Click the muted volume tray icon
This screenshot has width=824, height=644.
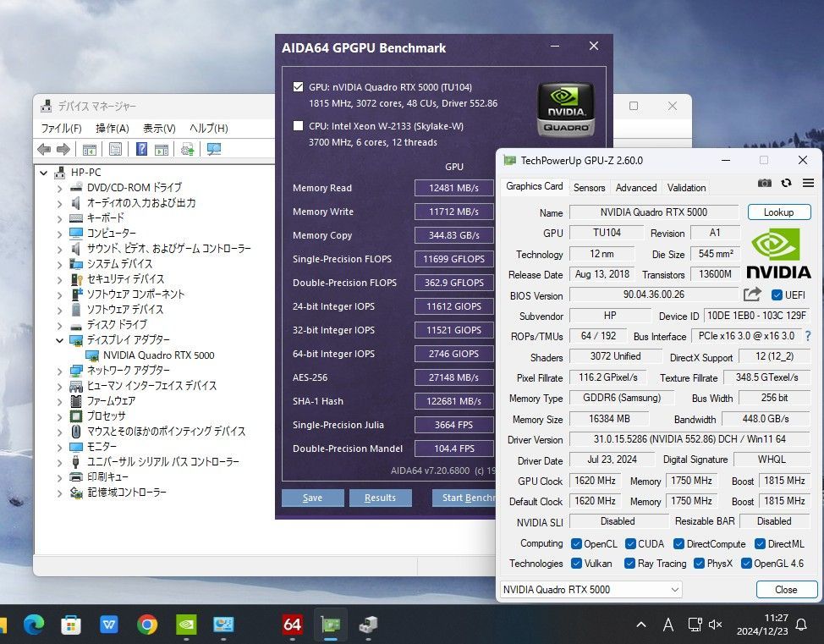[715, 625]
